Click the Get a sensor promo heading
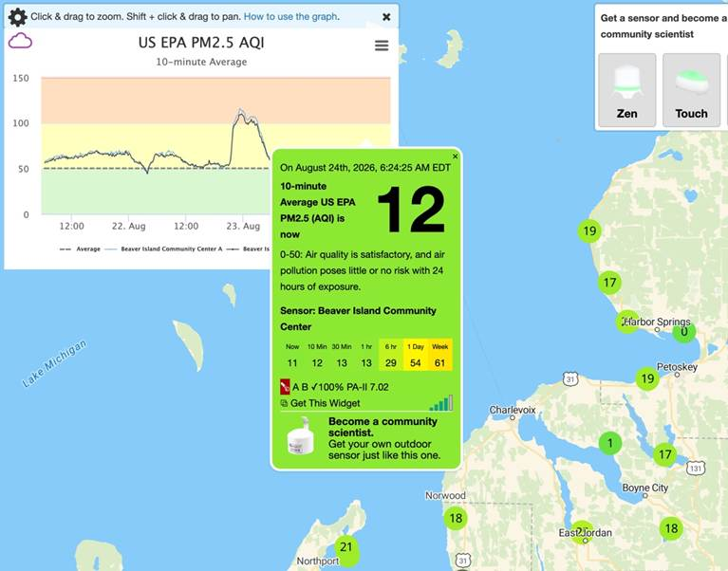Screen dimensions: 728x571 click(663, 26)
